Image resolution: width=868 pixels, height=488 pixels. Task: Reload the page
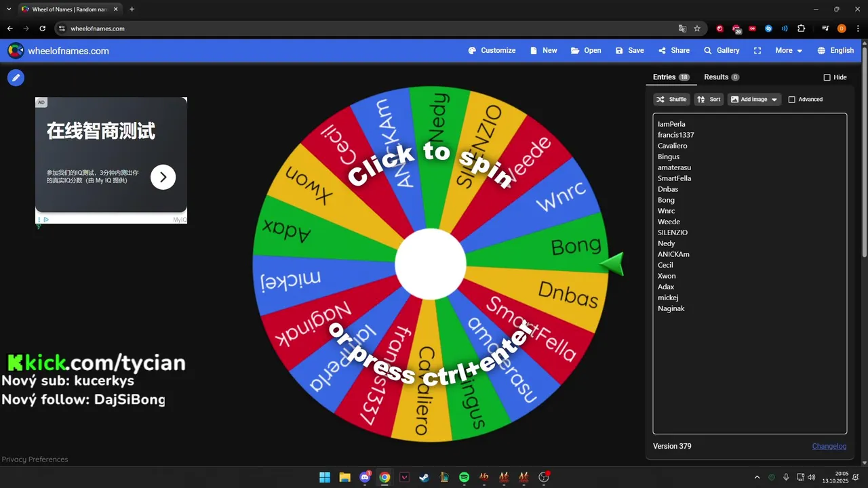[42, 28]
